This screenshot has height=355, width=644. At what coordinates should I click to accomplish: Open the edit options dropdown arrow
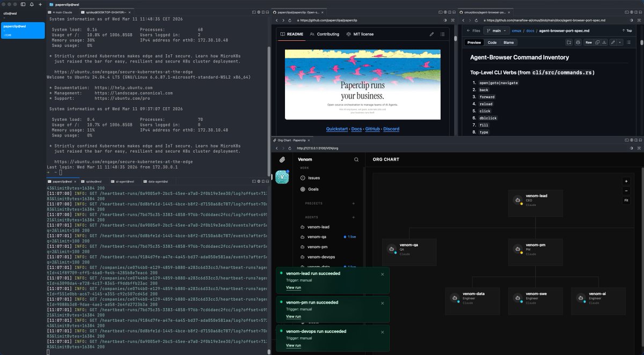[x=620, y=42]
